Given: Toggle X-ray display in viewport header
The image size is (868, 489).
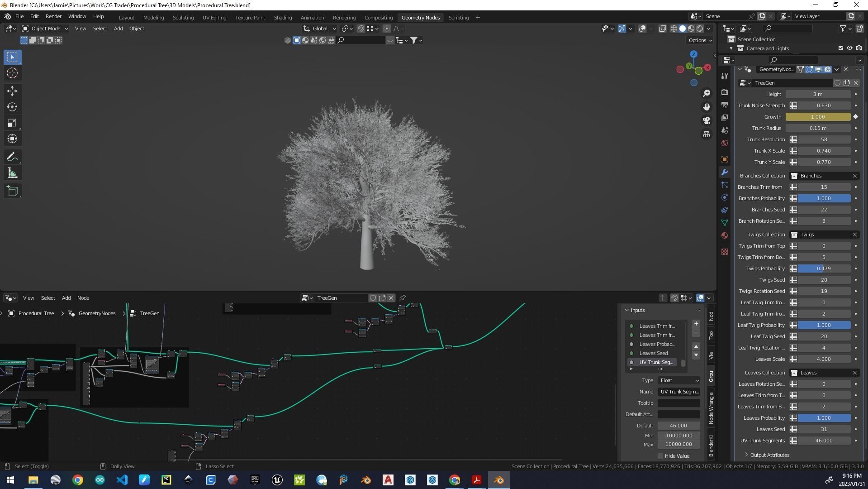Looking at the screenshot, I should pos(662,29).
